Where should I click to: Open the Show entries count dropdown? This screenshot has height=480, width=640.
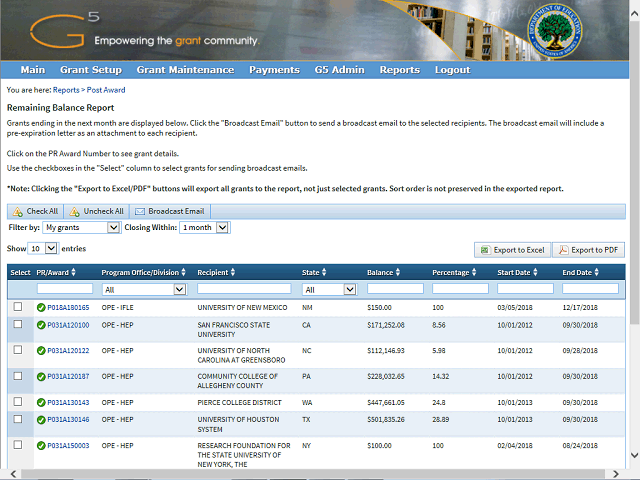pyautogui.click(x=43, y=248)
